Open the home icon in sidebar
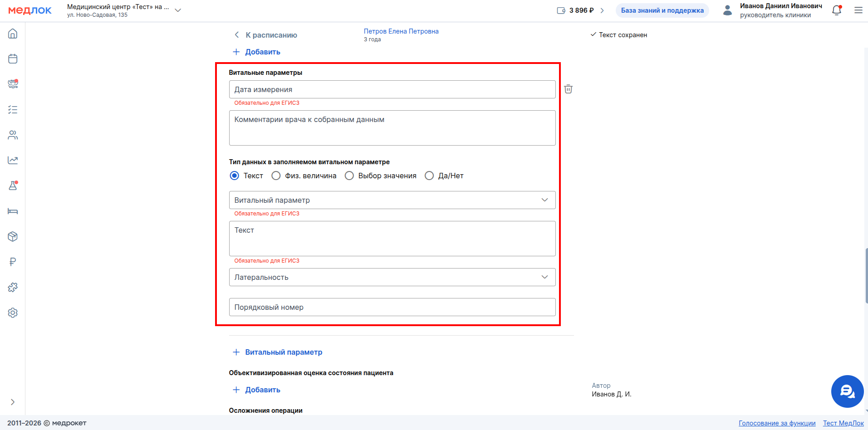The image size is (868, 430). [x=13, y=34]
